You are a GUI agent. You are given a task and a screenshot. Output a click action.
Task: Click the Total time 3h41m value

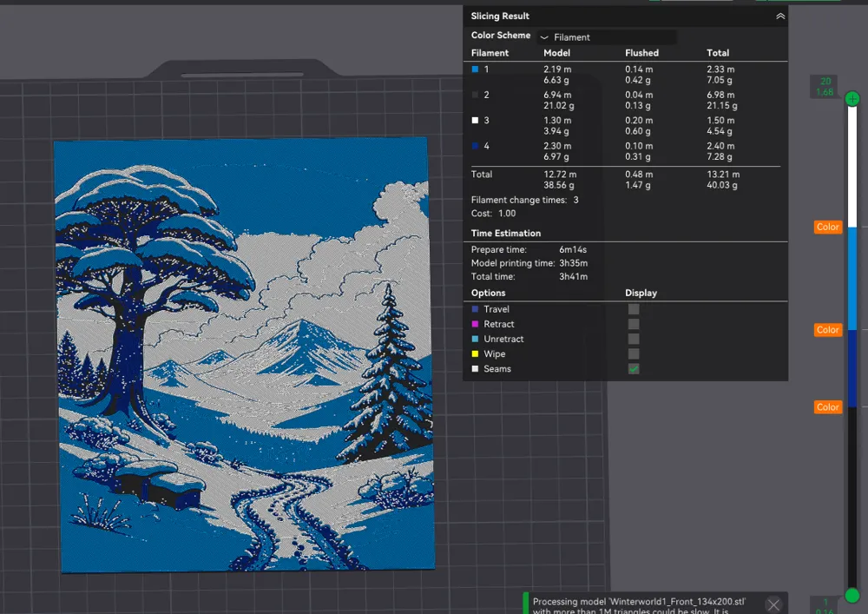click(573, 277)
